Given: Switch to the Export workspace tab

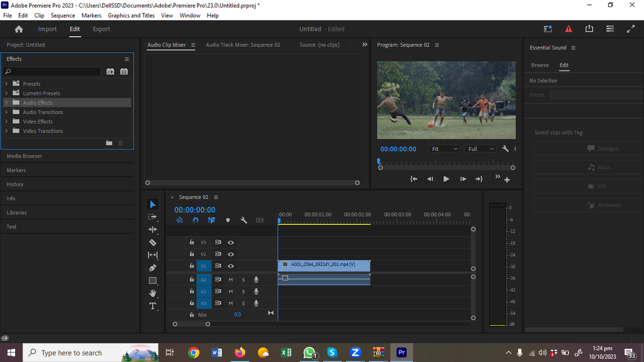Looking at the screenshot, I should pyautogui.click(x=101, y=29).
